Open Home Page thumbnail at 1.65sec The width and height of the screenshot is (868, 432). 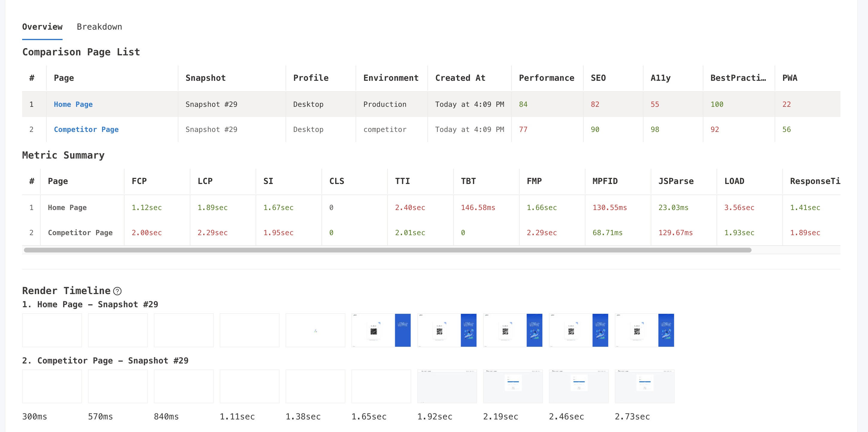[x=381, y=330]
